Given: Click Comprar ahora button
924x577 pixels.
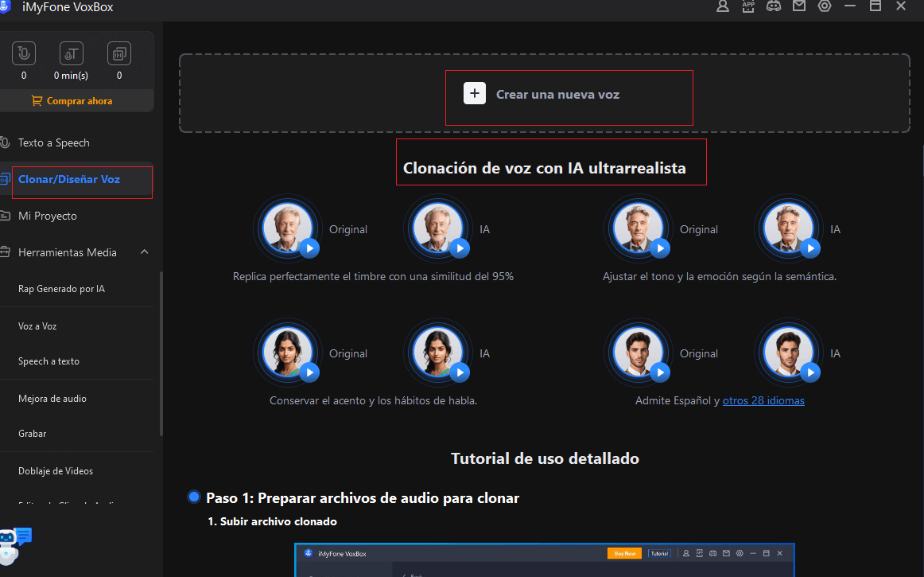Looking at the screenshot, I should (76, 101).
